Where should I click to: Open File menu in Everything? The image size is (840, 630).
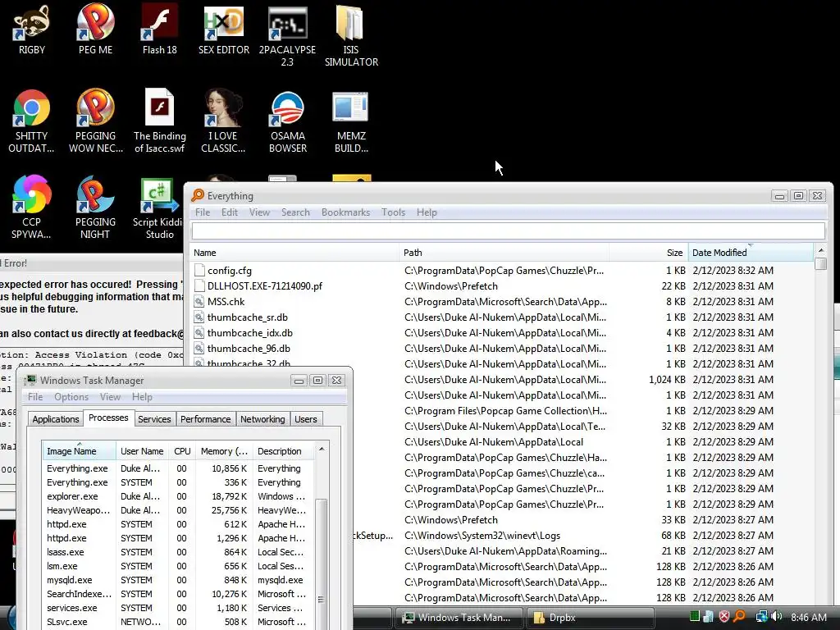click(203, 212)
